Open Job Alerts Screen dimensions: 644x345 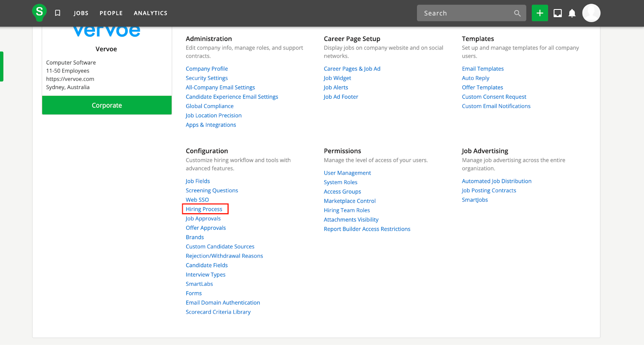(336, 87)
